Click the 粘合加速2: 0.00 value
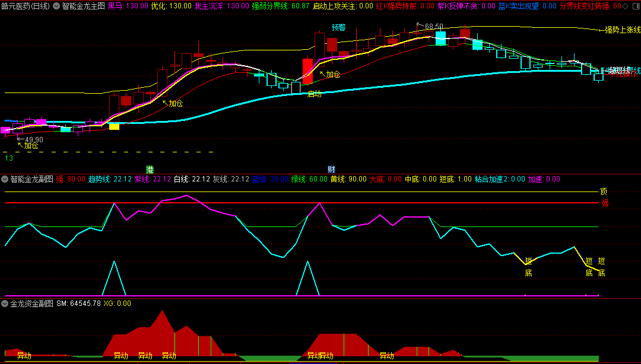Image resolution: width=641 pixels, height=364 pixels. 500,179
